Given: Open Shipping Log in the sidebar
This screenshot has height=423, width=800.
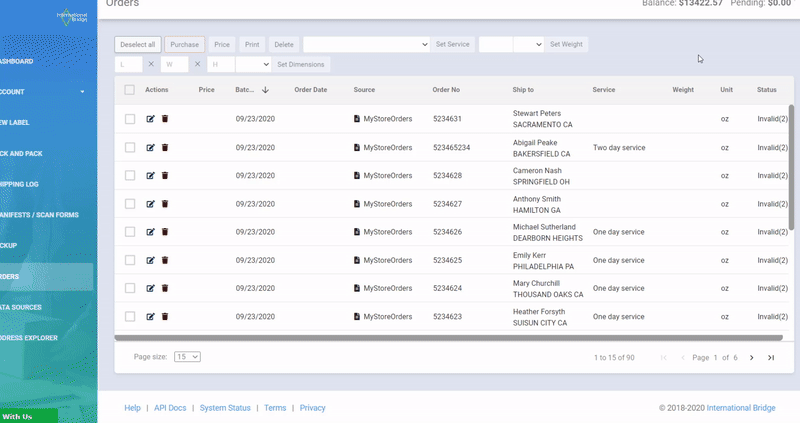Looking at the screenshot, I should pyautogui.click(x=20, y=184).
